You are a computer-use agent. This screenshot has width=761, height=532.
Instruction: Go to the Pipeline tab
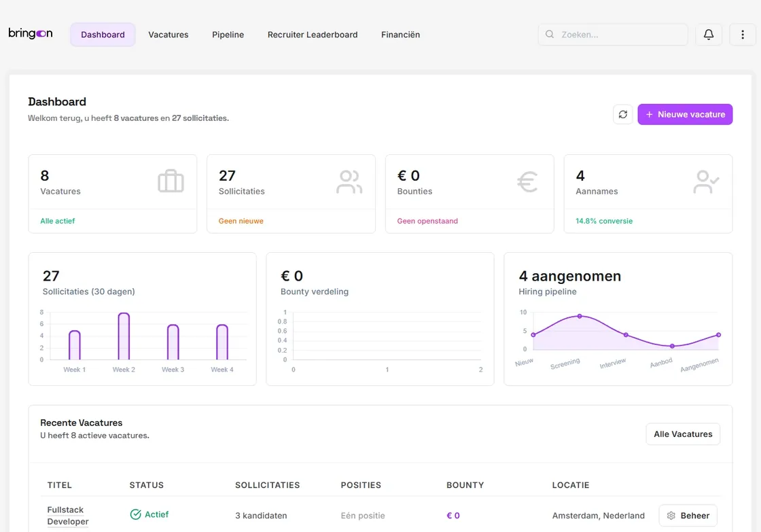tap(228, 35)
